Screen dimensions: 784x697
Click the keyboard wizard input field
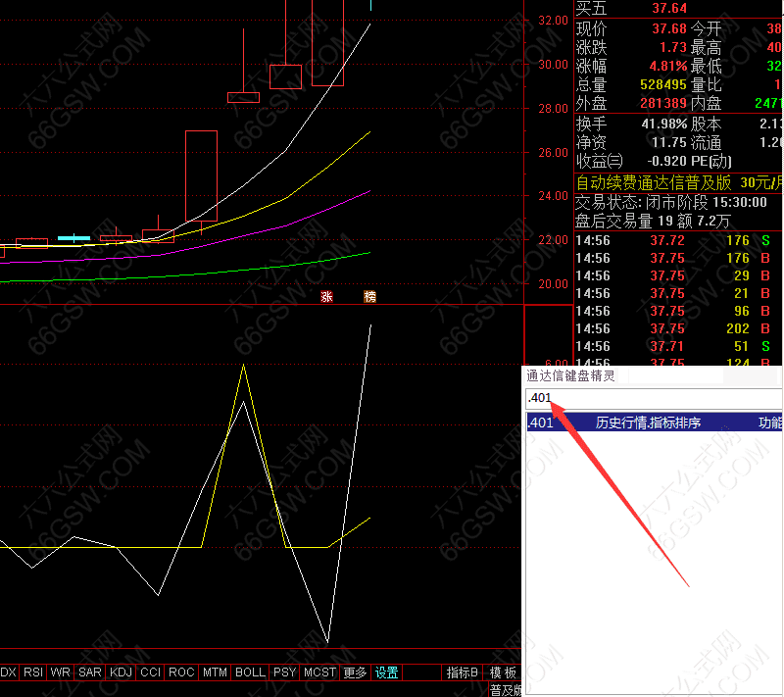tap(654, 398)
